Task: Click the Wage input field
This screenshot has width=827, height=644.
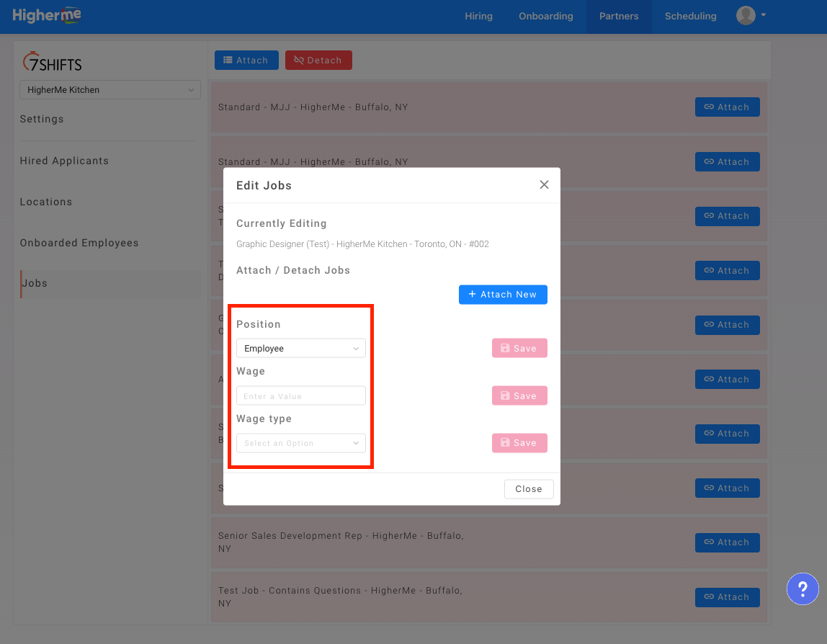Action: pyautogui.click(x=300, y=396)
